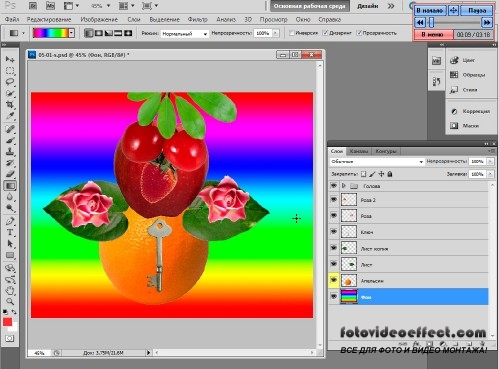Hide the Апельсин layer
499x369 pixels.
(333, 280)
